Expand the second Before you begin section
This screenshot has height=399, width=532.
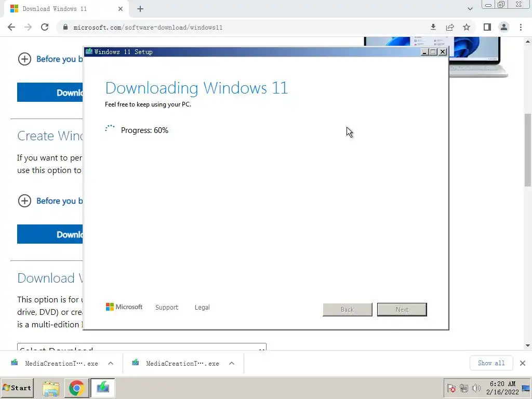[50, 201]
